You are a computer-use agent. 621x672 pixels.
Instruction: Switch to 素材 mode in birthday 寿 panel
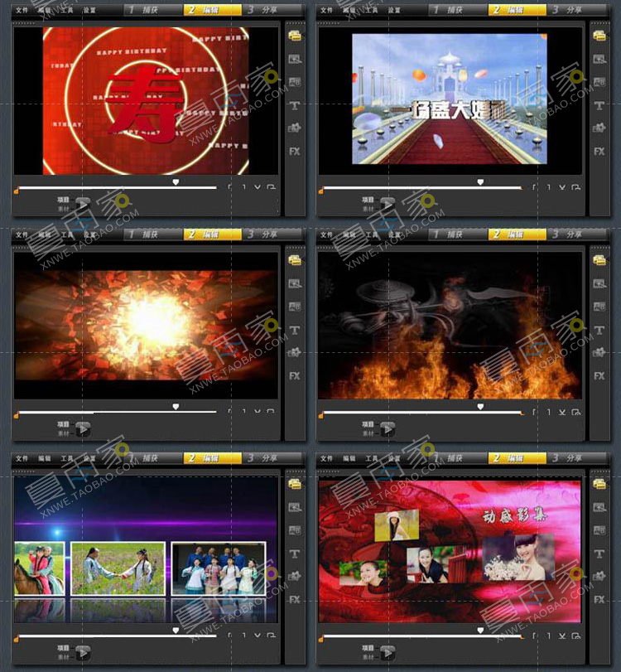tap(63, 209)
